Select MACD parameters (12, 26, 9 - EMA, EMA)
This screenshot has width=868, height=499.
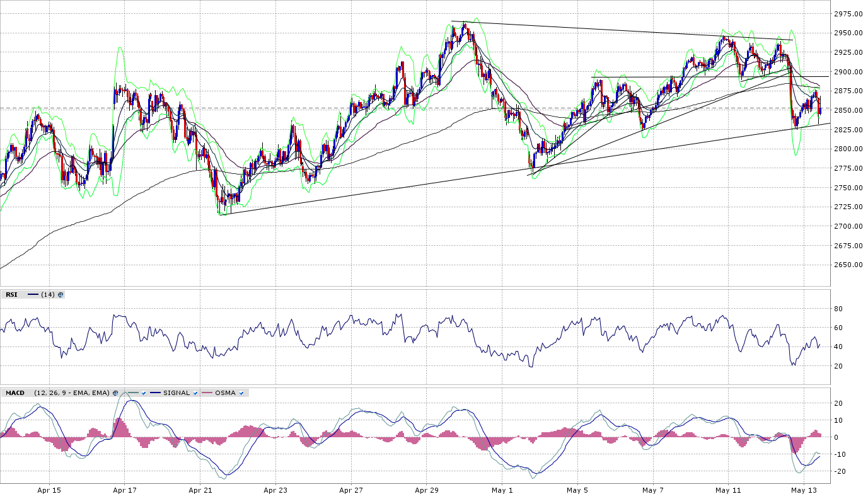coord(72,393)
